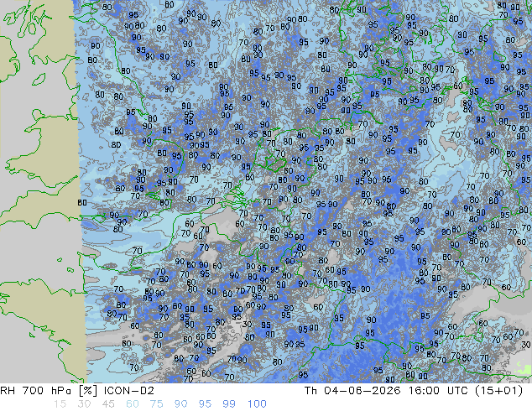Select legend value 60 in the color scale

pyautogui.click(x=133, y=404)
